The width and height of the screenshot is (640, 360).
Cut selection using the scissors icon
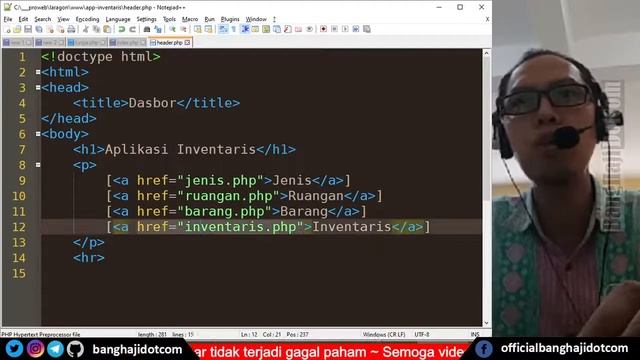point(85,29)
